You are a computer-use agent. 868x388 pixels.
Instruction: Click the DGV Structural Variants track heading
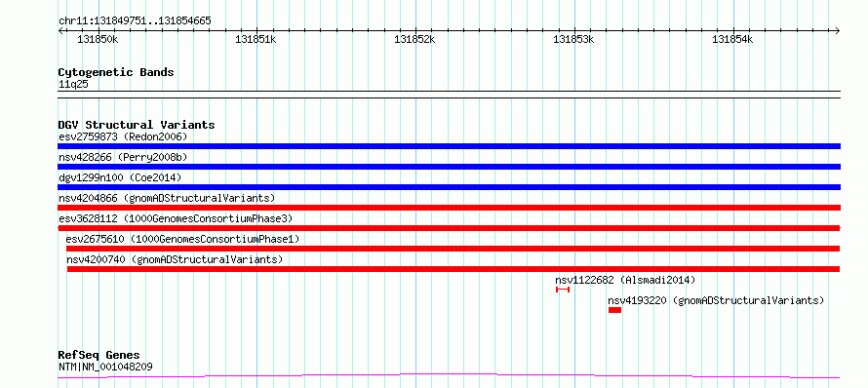137,125
